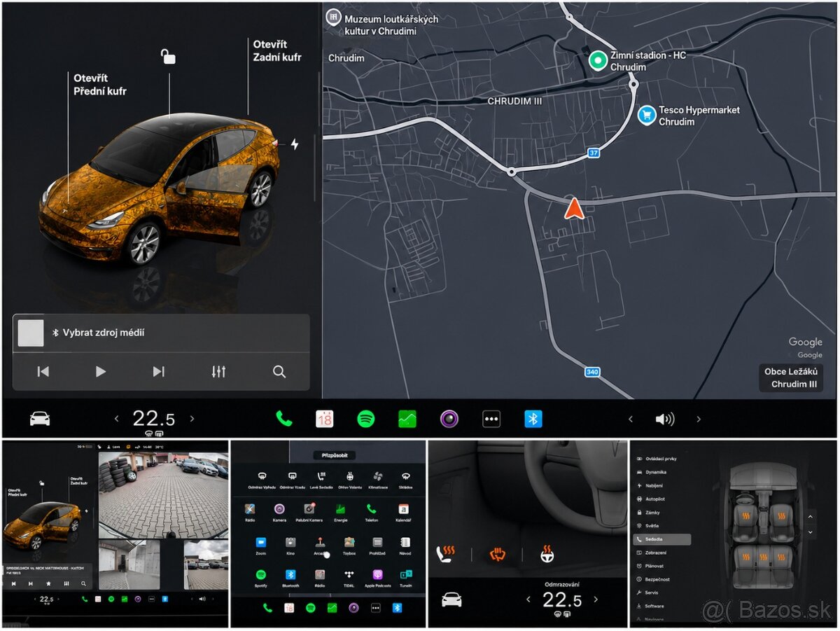Select Zámky in the settings menu
The height and width of the screenshot is (631, 840).
648,513
